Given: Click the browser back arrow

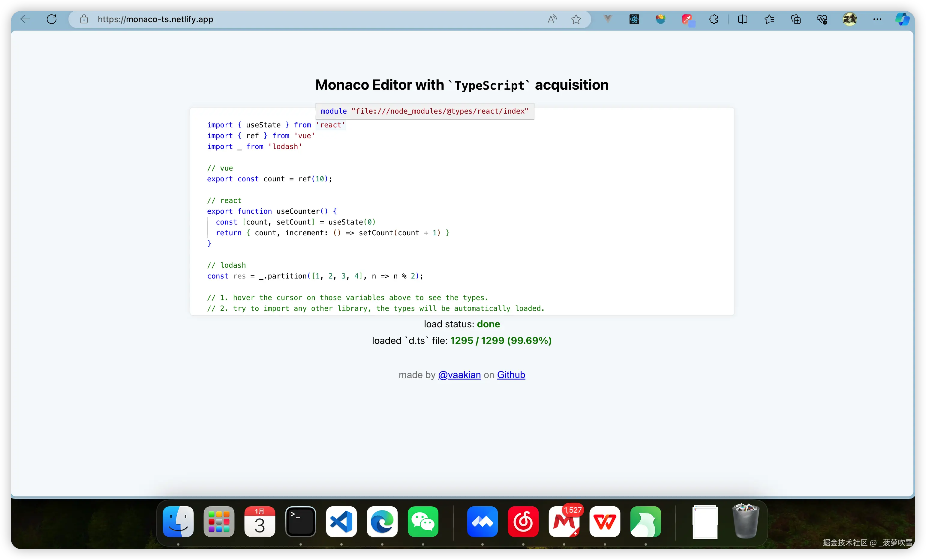Looking at the screenshot, I should (25, 19).
